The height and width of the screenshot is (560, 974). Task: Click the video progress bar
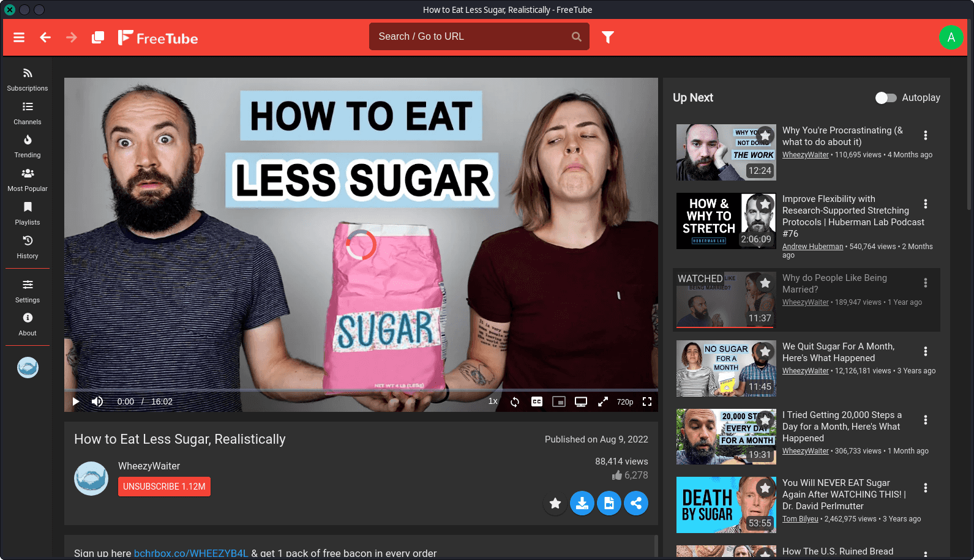pos(361,390)
